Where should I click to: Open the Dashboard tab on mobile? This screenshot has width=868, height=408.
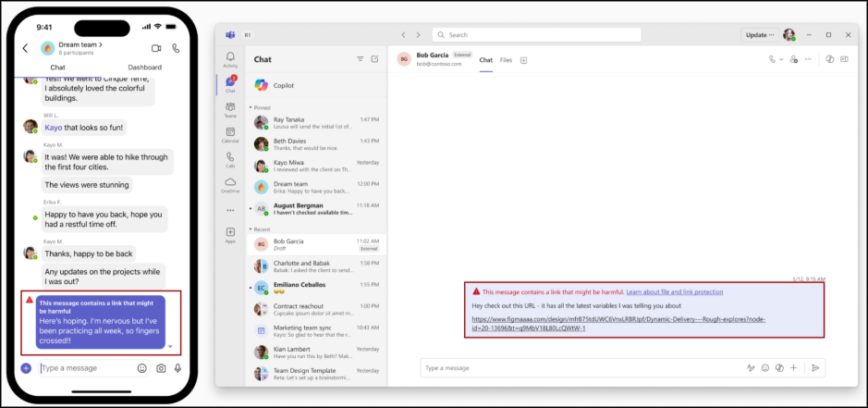click(144, 68)
